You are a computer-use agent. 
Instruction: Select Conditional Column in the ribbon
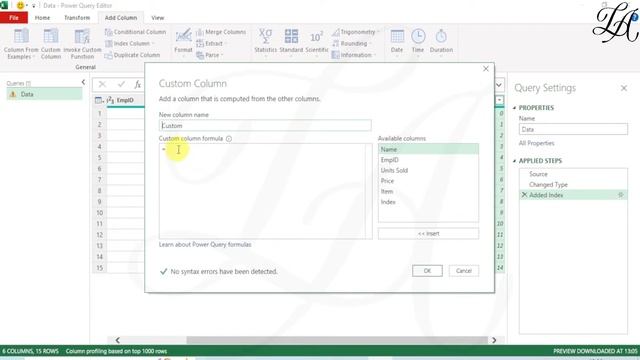click(x=135, y=32)
